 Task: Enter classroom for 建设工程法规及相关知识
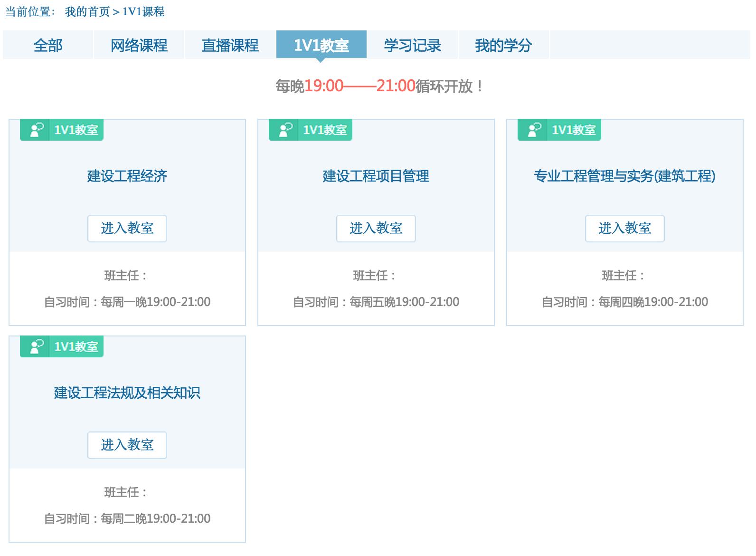pyautogui.click(x=127, y=445)
